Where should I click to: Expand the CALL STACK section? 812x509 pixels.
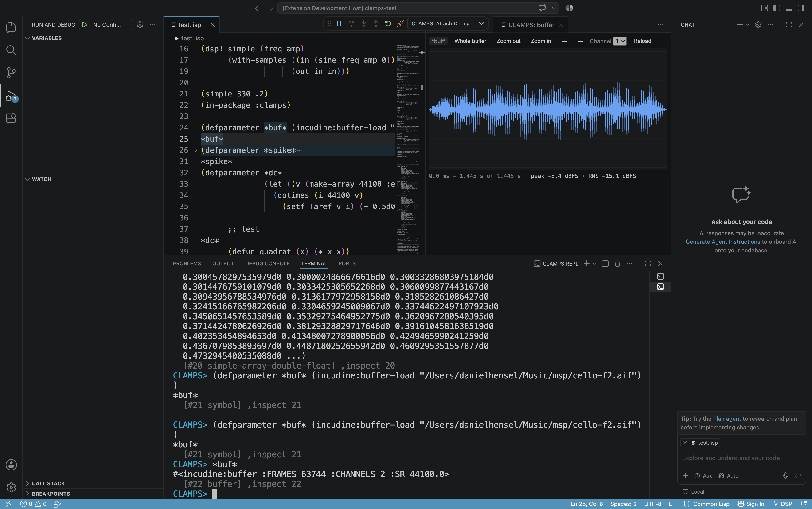(48, 483)
